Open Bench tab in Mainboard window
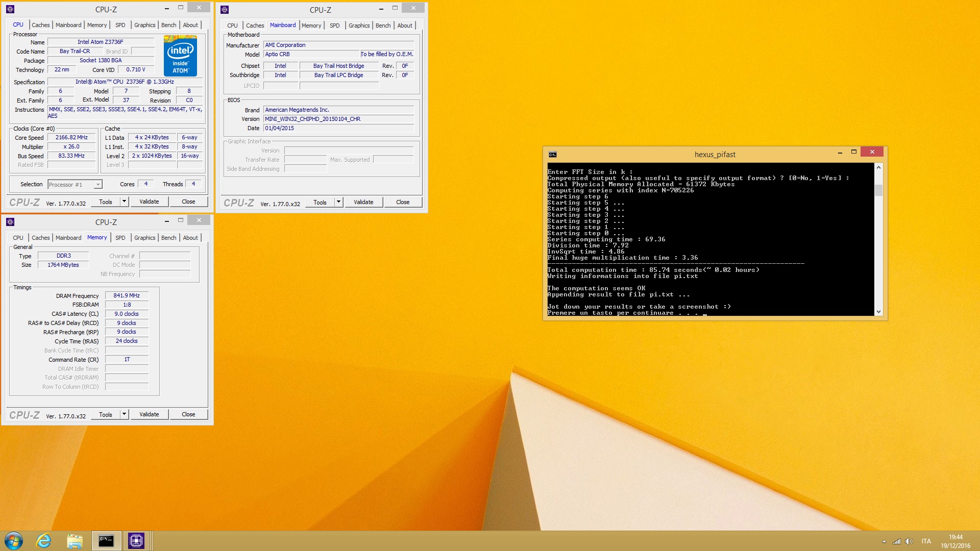 click(x=383, y=26)
